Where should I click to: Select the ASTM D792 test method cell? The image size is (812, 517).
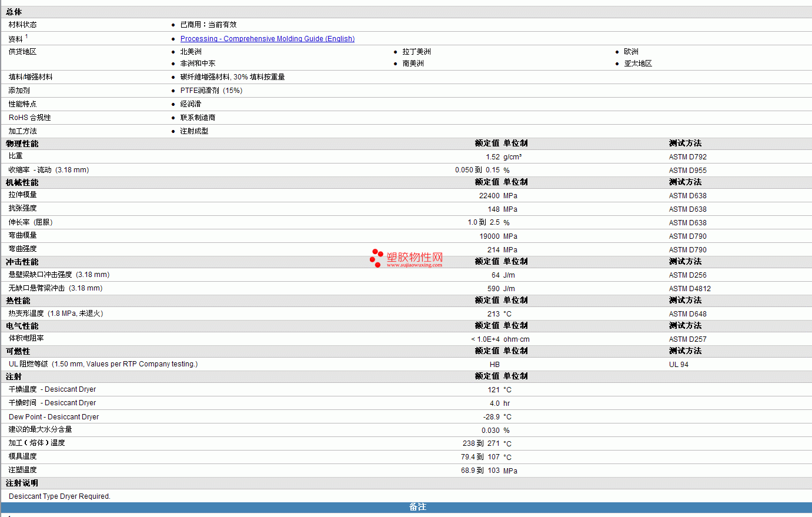point(688,157)
